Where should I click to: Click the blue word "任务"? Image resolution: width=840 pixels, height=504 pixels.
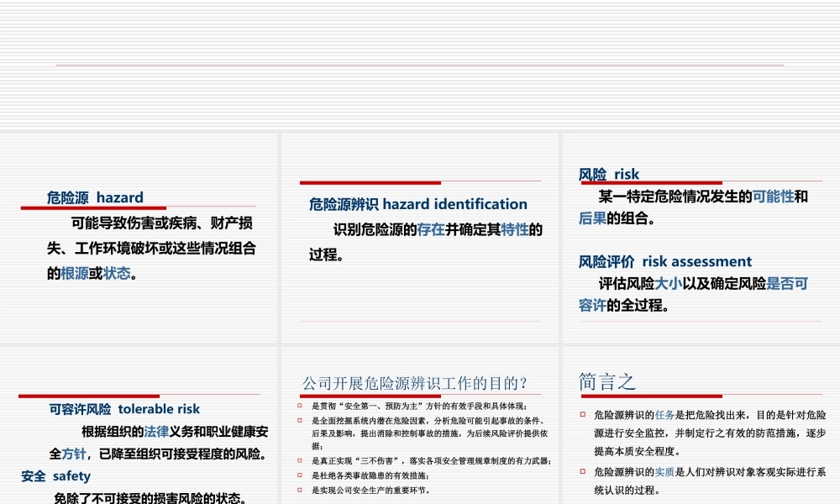coord(664,415)
